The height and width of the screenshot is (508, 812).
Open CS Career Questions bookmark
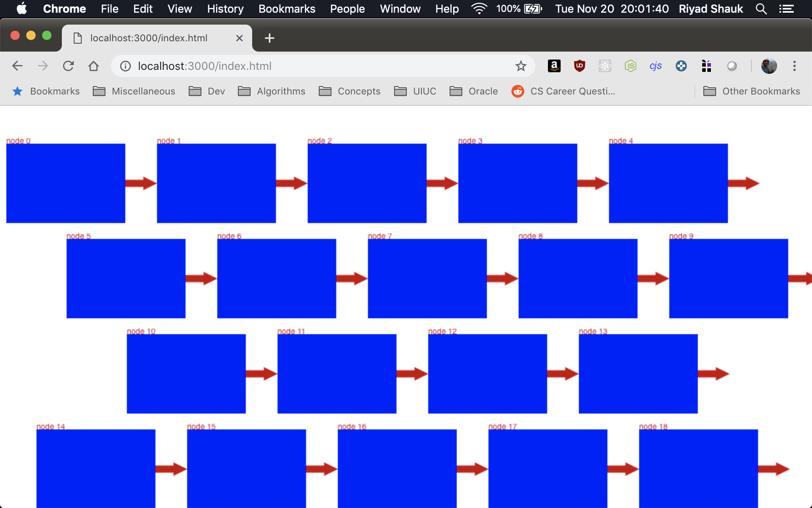pos(563,91)
